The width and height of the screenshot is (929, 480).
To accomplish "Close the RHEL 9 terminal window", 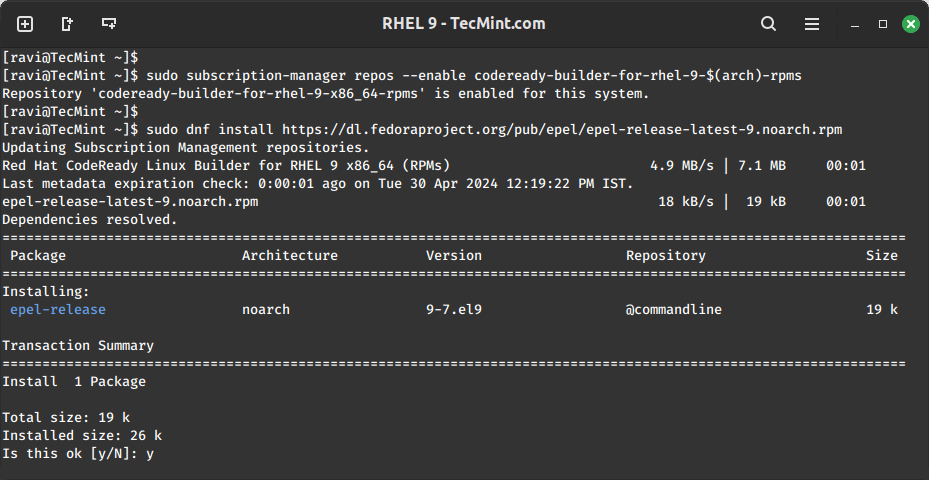I will click(910, 23).
